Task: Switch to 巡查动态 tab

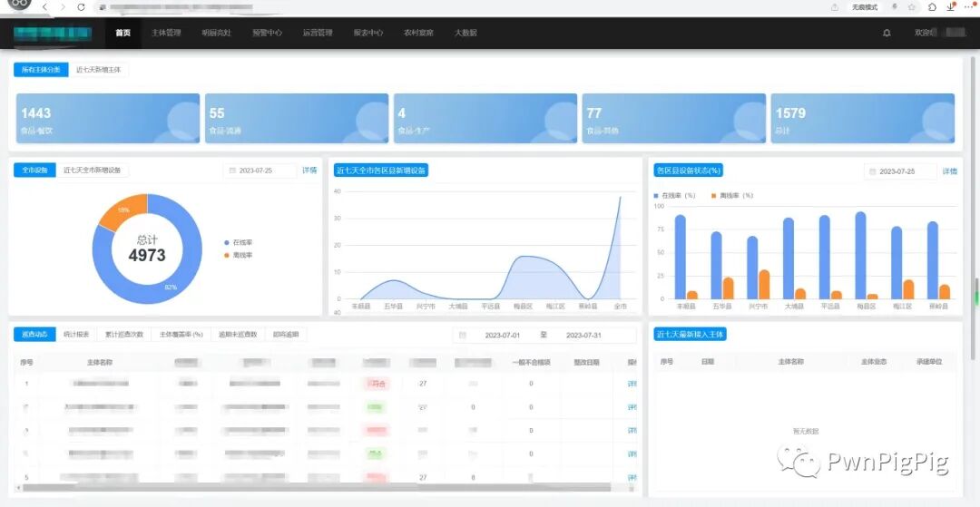Action: pos(35,335)
